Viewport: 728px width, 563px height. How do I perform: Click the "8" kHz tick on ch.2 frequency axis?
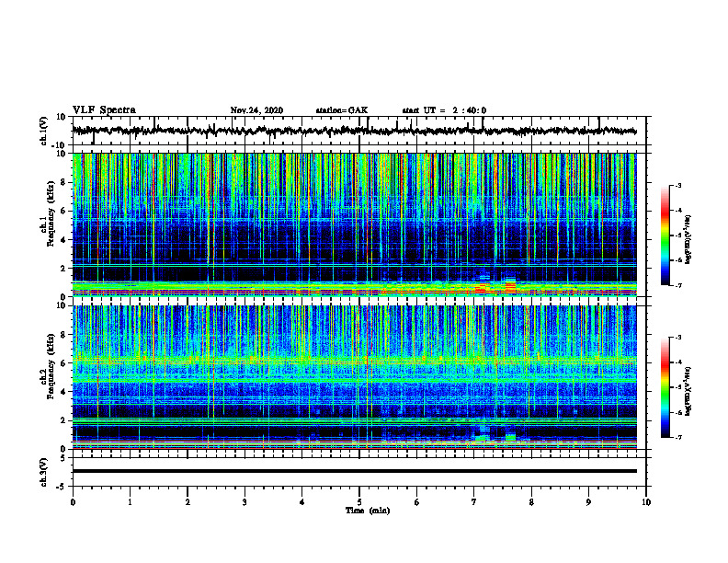pos(64,335)
